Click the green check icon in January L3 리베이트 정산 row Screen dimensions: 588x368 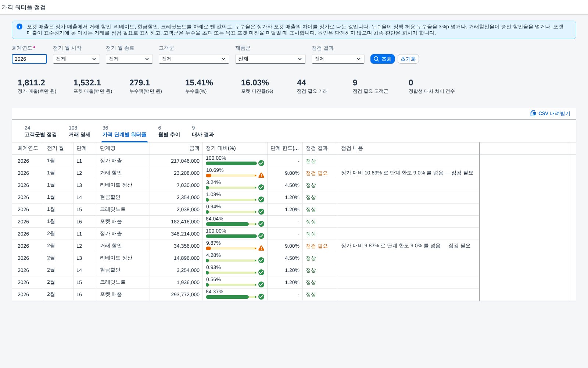[261, 187]
